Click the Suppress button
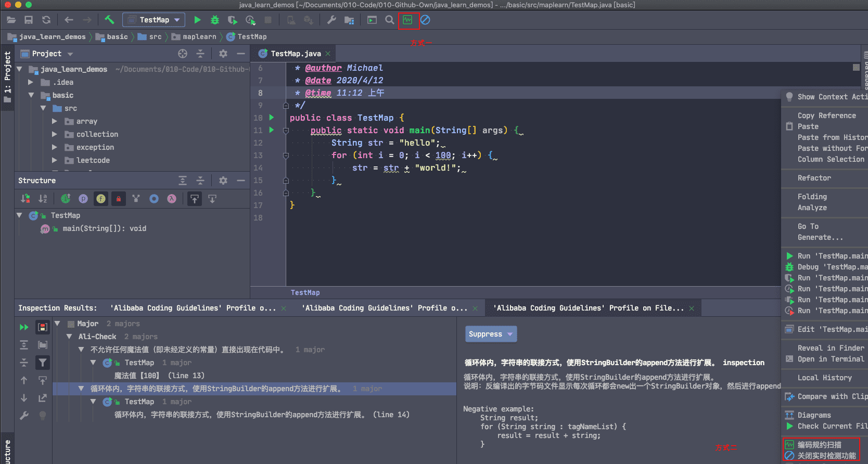The height and width of the screenshot is (464, 868). (491, 334)
